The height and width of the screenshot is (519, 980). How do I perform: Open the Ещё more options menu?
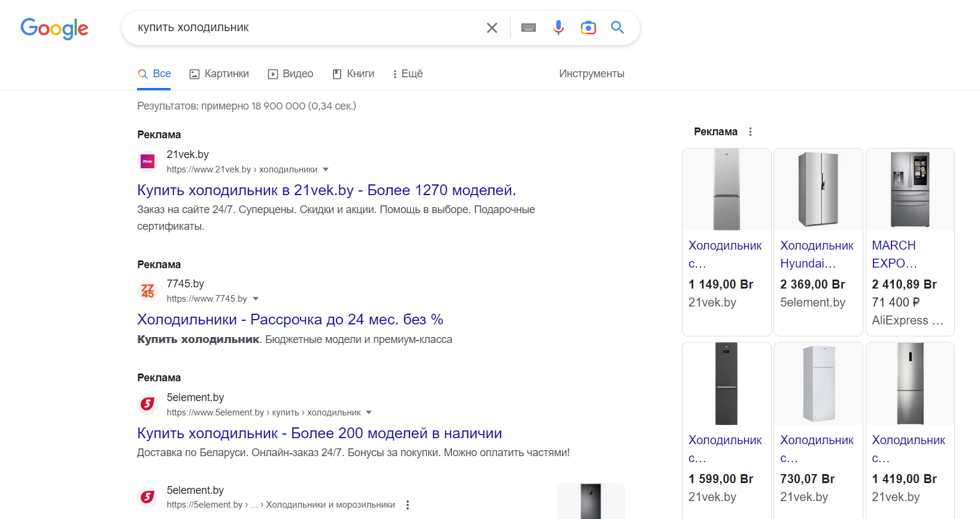[x=408, y=74]
